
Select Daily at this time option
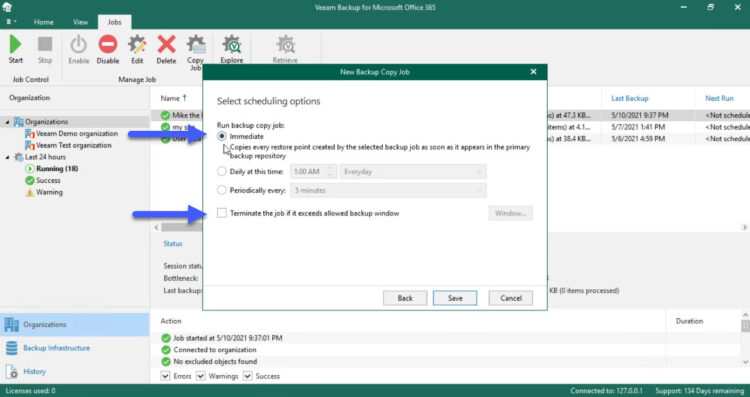coord(221,171)
